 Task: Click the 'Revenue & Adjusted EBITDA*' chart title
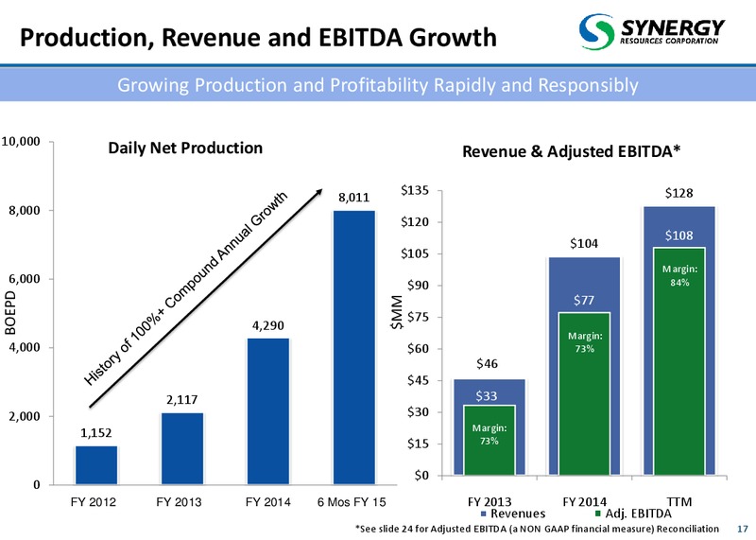[572, 151]
